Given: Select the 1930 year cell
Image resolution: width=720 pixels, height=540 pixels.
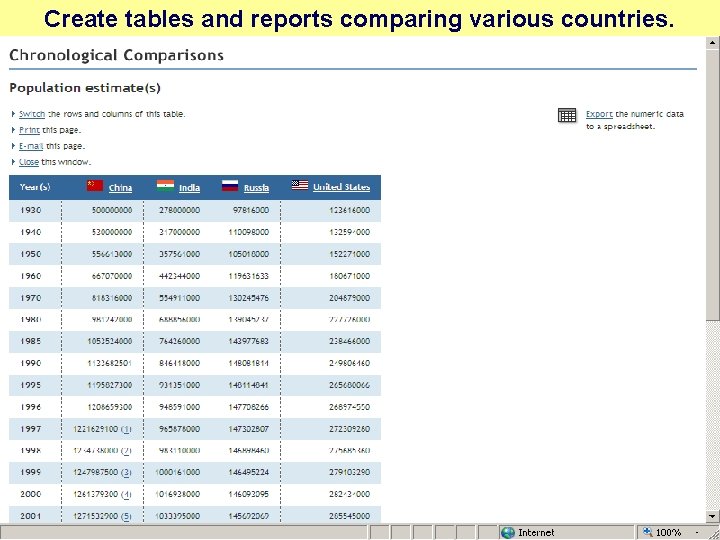Looking at the screenshot, I should [30, 210].
